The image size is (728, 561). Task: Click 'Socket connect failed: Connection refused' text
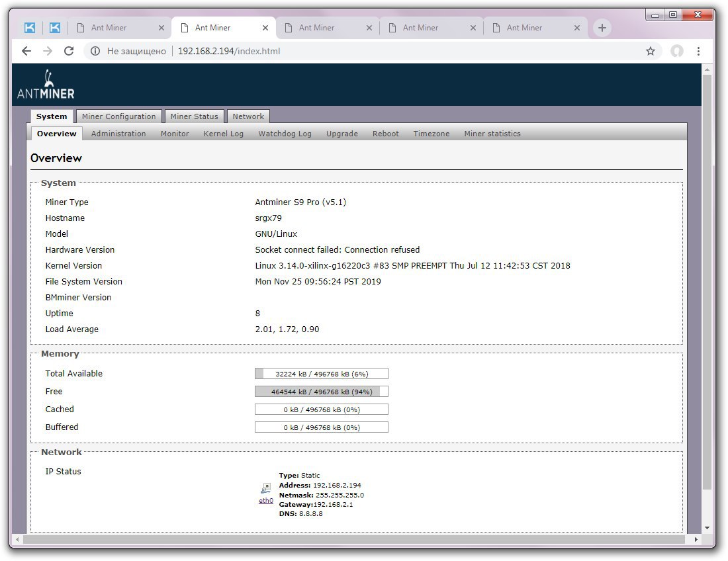[337, 249]
